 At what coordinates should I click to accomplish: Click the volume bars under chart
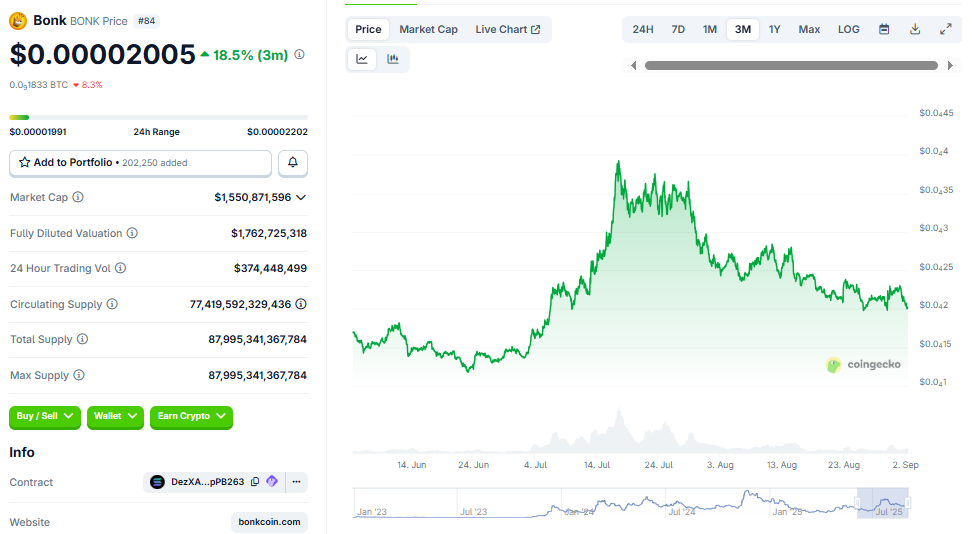[630, 432]
